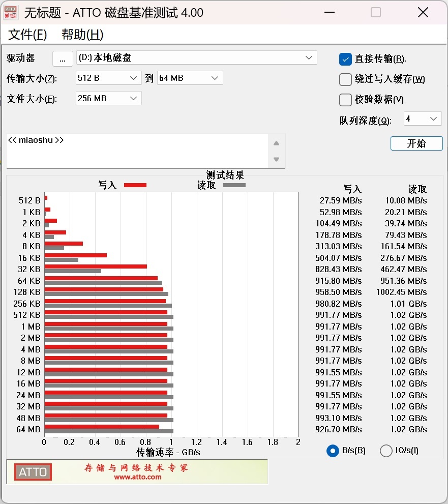Select the B/s(B) radio button

pyautogui.click(x=333, y=451)
